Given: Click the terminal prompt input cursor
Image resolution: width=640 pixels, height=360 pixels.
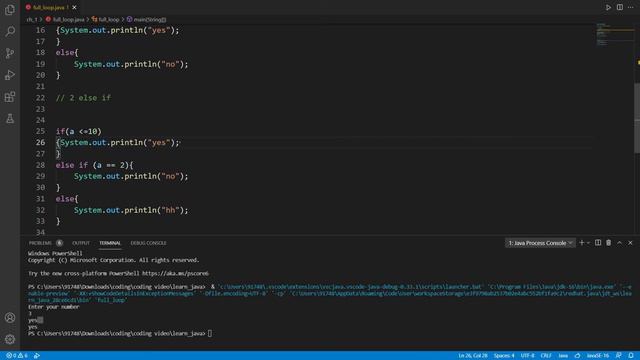Looking at the screenshot, I should pyautogui.click(x=210, y=333).
